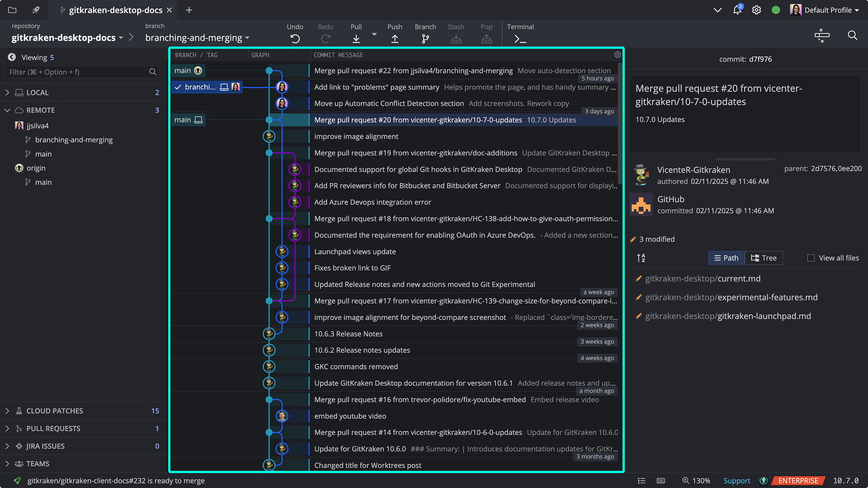Open search with the magnifier icon
Image resolution: width=868 pixels, height=488 pixels.
[x=853, y=36]
